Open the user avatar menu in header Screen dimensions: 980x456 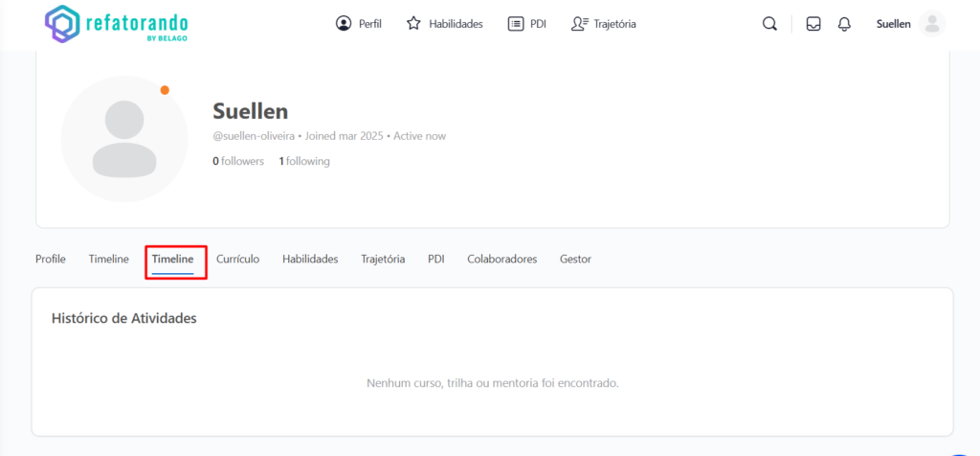pyautogui.click(x=931, y=24)
